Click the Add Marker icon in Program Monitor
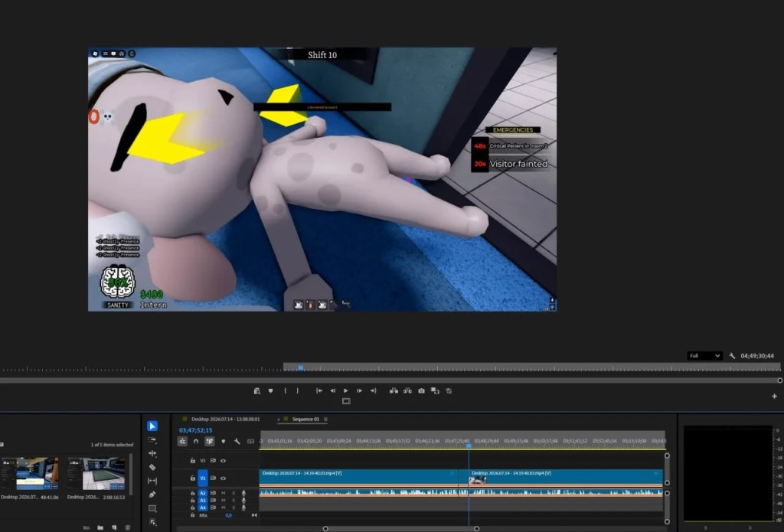Screen dimensions: 784x532 [270, 391]
